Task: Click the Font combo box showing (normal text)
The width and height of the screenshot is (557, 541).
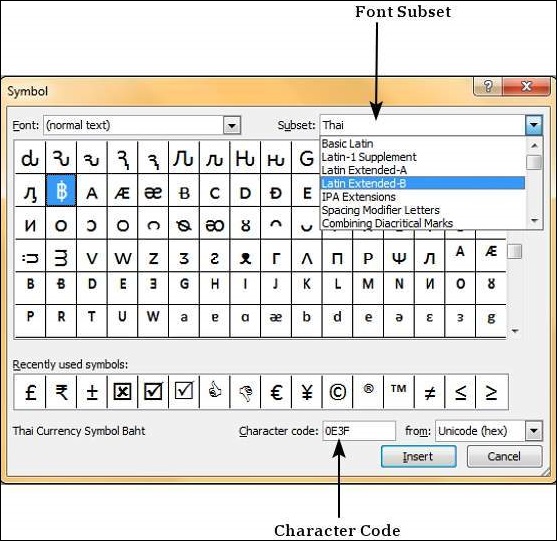Action: point(142,125)
